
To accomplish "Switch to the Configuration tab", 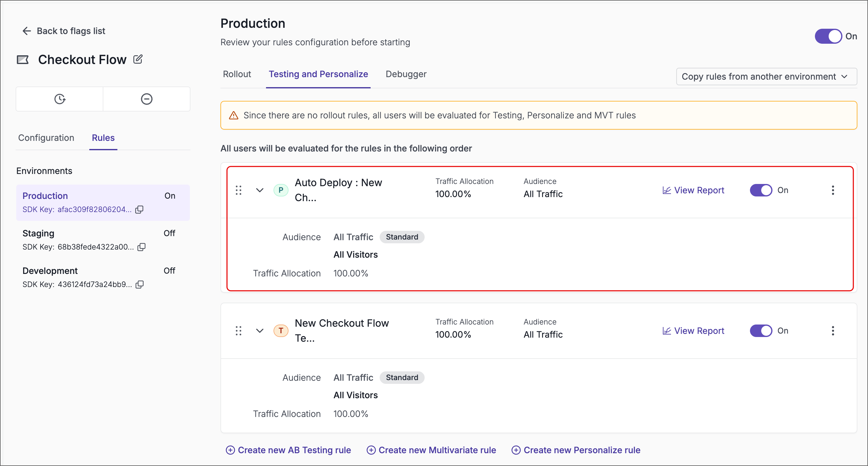I will click(46, 138).
